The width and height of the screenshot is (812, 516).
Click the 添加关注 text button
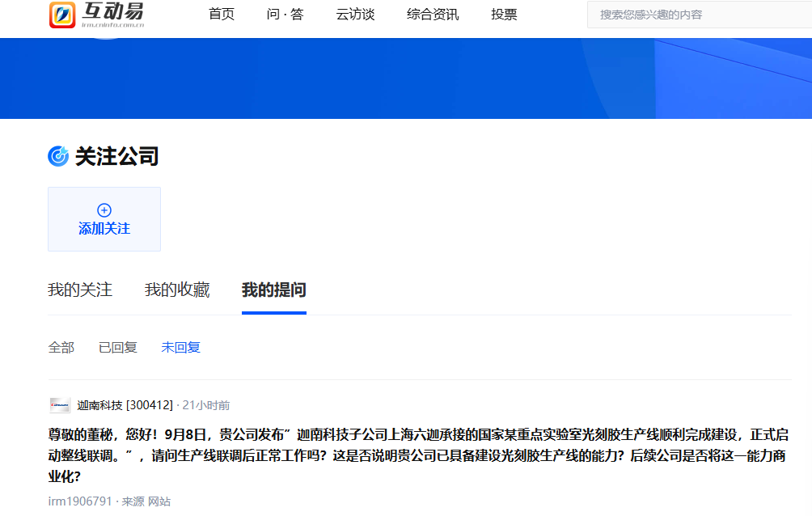(x=104, y=228)
